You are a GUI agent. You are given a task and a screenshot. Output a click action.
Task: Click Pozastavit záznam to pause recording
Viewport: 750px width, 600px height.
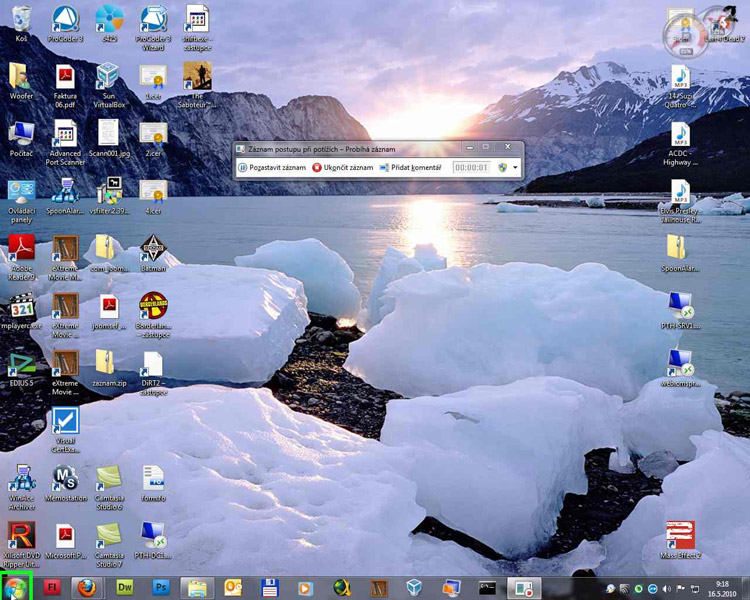(x=272, y=168)
